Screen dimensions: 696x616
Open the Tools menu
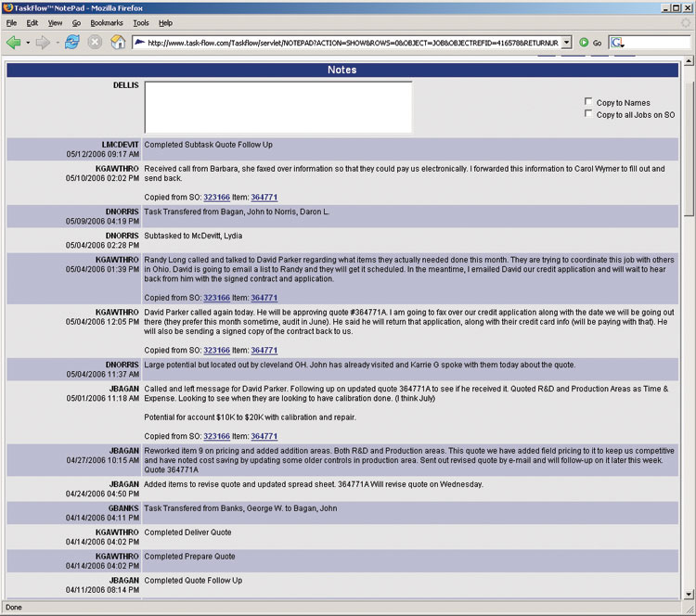tap(141, 23)
